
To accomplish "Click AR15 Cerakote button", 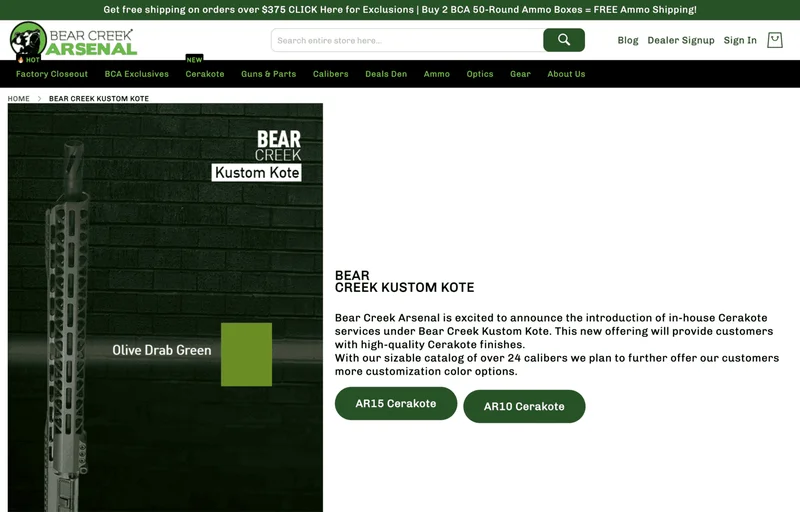I will pyautogui.click(x=396, y=403).
